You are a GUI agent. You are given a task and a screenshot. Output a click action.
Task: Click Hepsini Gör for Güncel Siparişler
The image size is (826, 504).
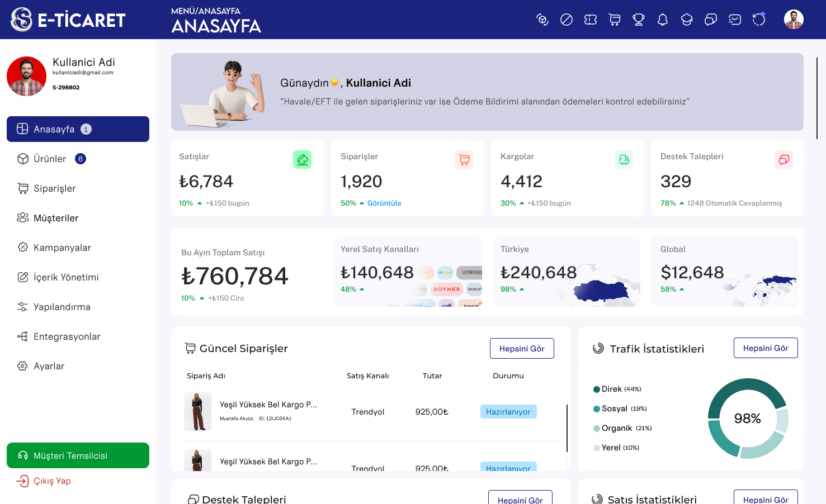point(522,349)
